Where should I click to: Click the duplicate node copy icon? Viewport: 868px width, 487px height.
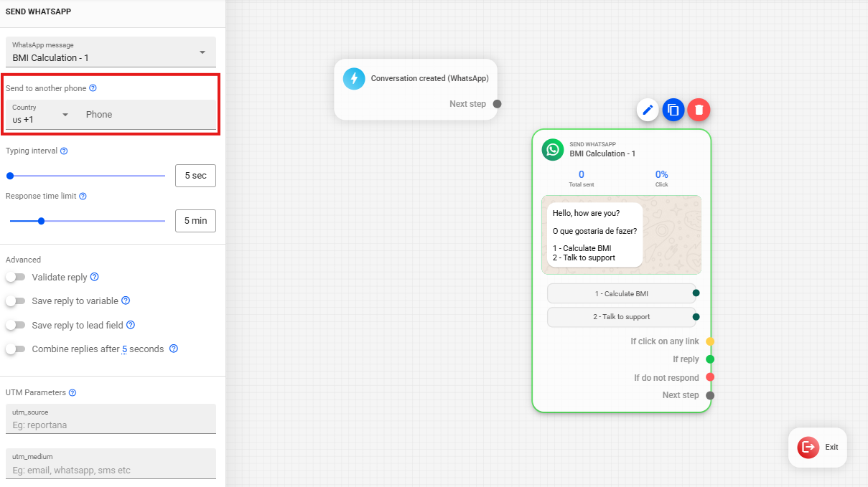point(673,110)
